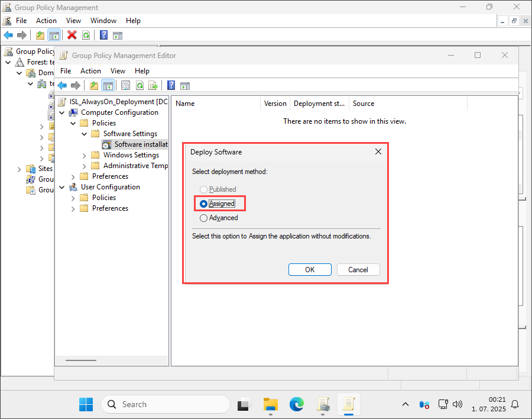532x419 pixels.
Task: Open Windows Start menu
Action: [x=86, y=404]
